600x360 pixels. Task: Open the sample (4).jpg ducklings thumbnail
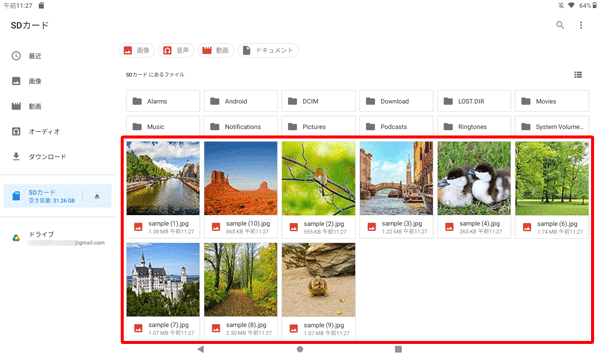(474, 178)
